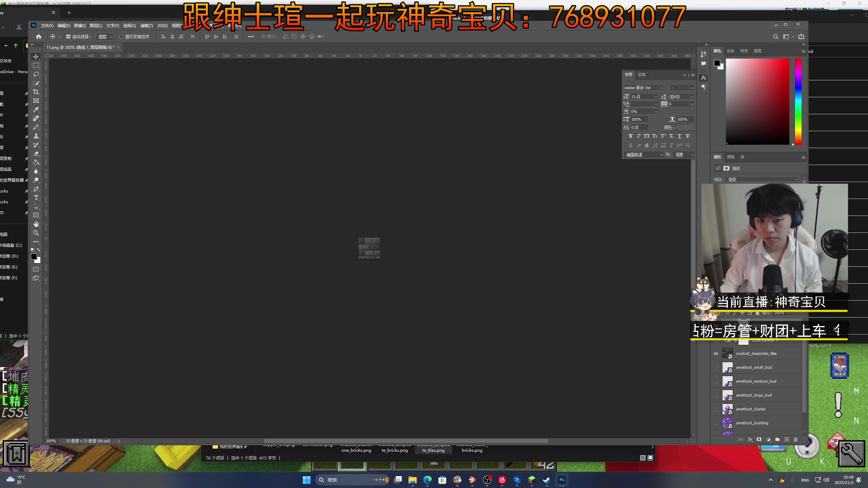Enable the 显示变换控件 checkbox
The height and width of the screenshot is (488, 868).
coord(121,37)
